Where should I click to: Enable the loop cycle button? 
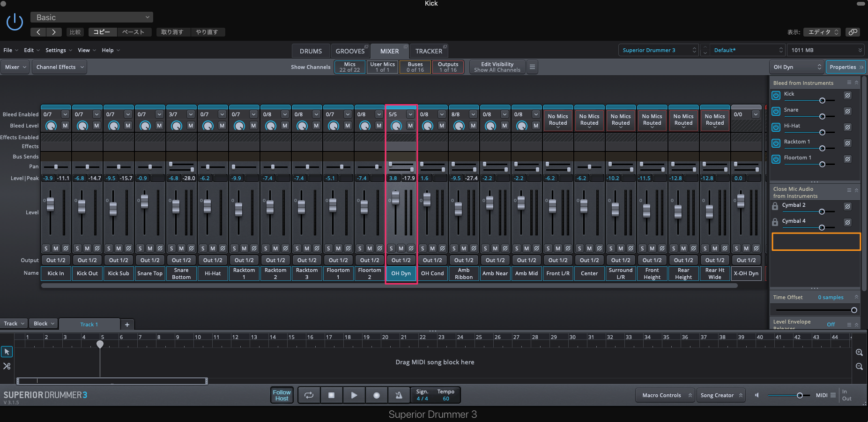pyautogui.click(x=309, y=395)
